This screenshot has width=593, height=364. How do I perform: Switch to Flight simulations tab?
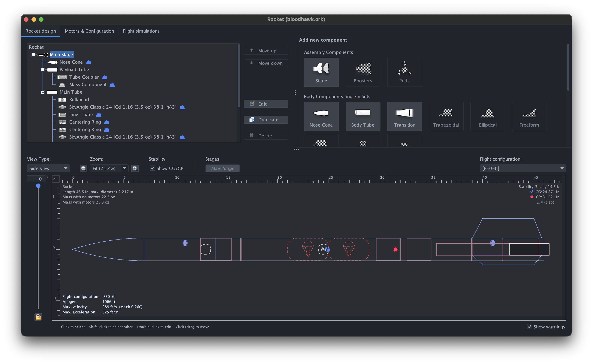click(x=141, y=31)
